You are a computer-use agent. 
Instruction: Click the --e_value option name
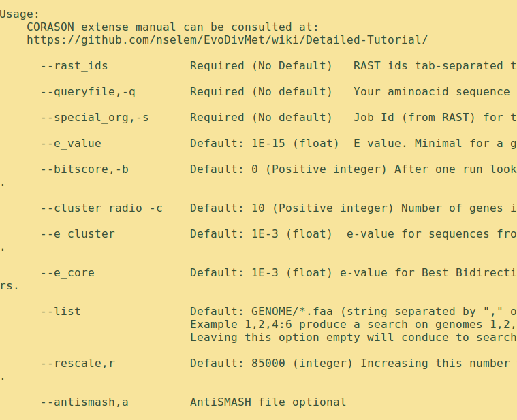click(x=71, y=144)
